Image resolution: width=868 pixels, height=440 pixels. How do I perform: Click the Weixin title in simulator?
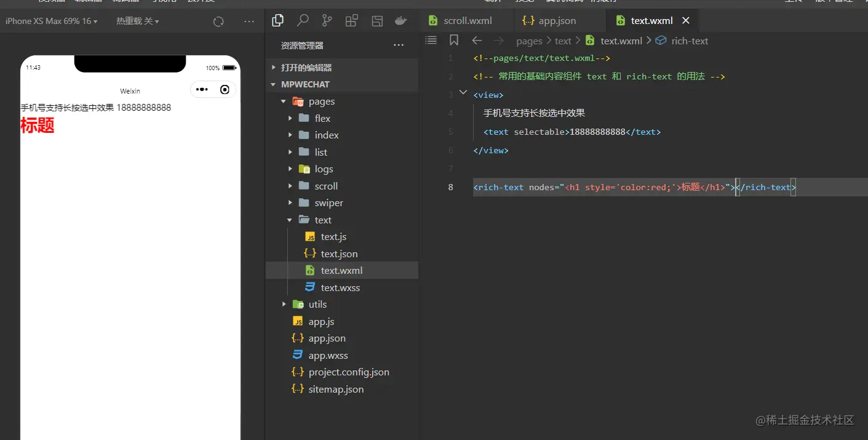[x=130, y=91]
